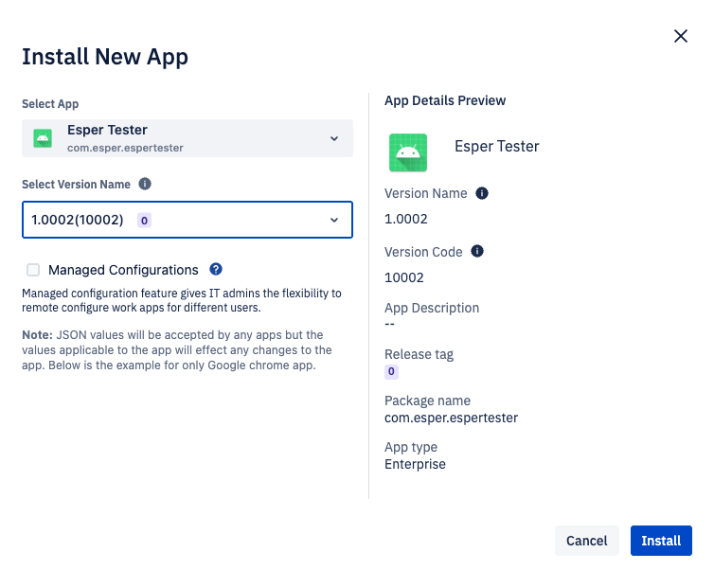Click the Install button
This screenshot has width=714, height=588.
pyautogui.click(x=661, y=541)
